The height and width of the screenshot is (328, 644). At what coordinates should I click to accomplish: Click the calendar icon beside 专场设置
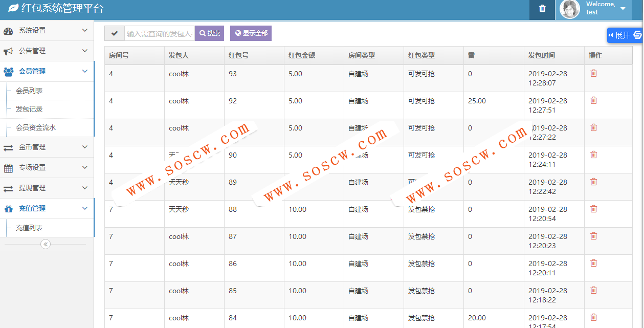coord(8,168)
